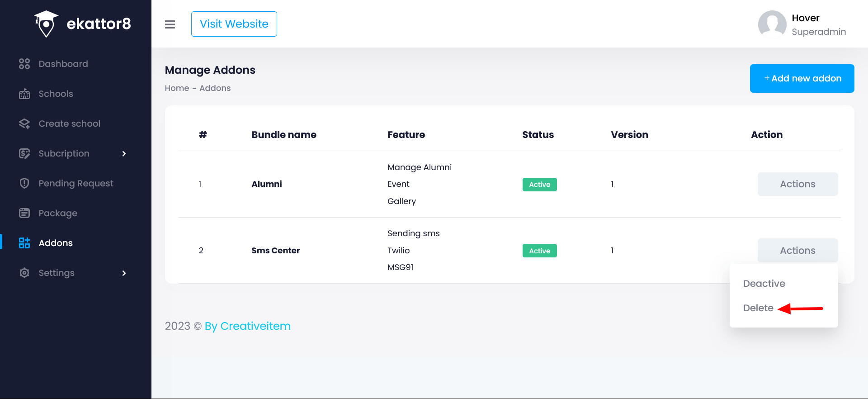Screen dimensions: 868x399
Task: Open the Superadmin profile avatar
Action: click(x=772, y=24)
